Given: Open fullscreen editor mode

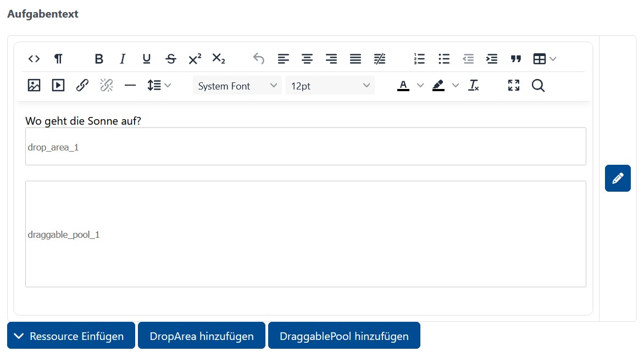Looking at the screenshot, I should pos(514,86).
